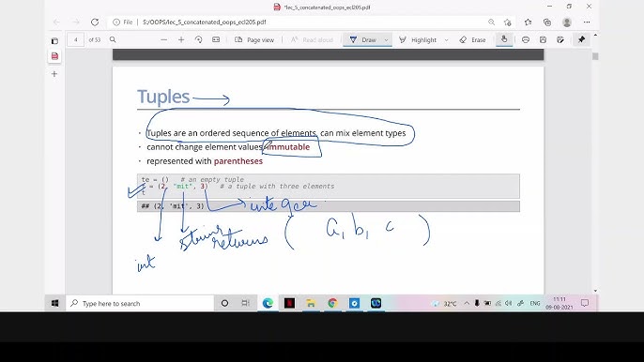Fit PDF to width
The height and width of the screenshot is (362, 644).
216,39
